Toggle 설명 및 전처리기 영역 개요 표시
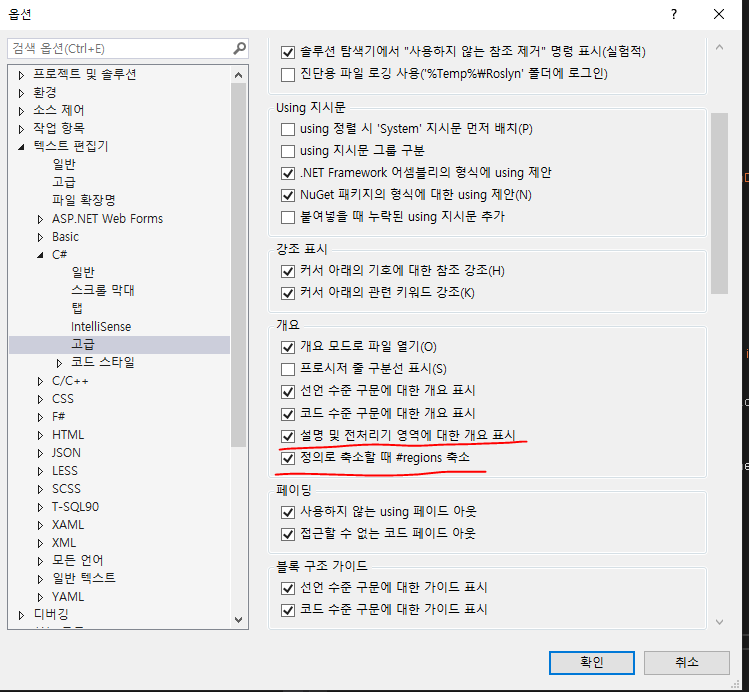Screen dimensions: 749x692 click(288, 436)
